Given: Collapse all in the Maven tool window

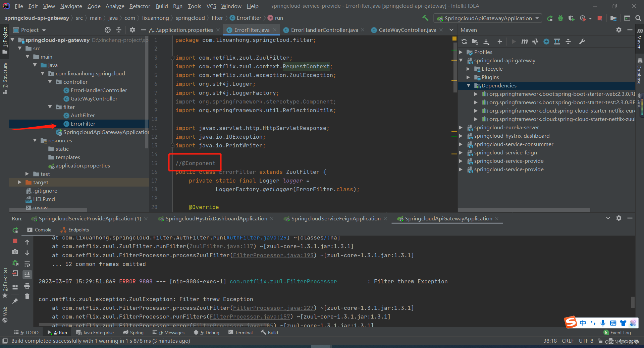Looking at the screenshot, I should click(x=568, y=42).
